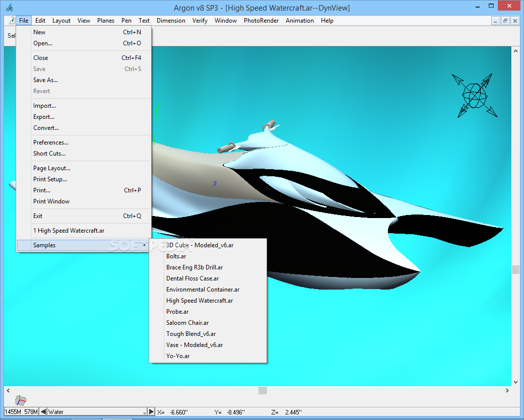Open sample Brace Eng R3b Drill.ar
The height and width of the screenshot is (420, 524).
click(x=208, y=267)
